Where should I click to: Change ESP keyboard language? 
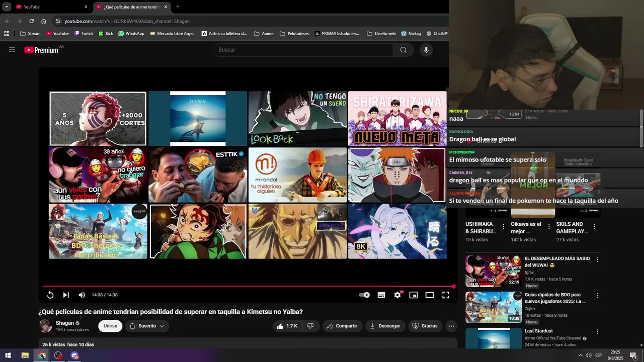pyautogui.click(x=598, y=355)
